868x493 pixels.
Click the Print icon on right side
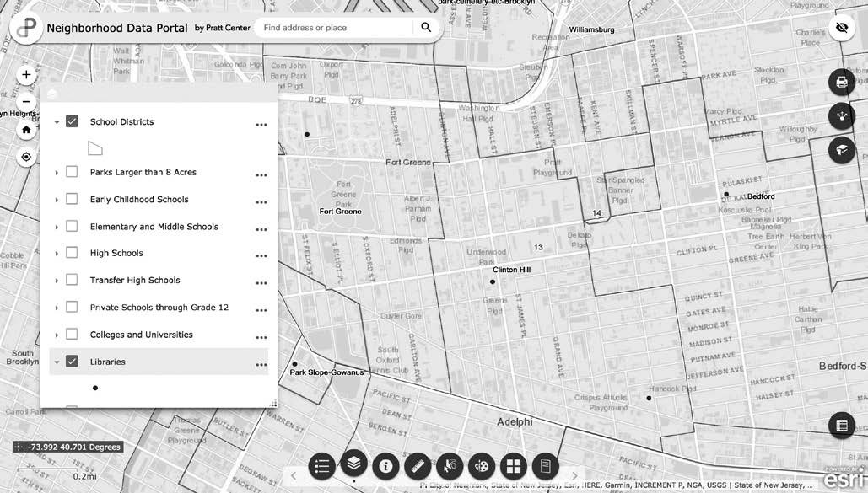(x=841, y=82)
